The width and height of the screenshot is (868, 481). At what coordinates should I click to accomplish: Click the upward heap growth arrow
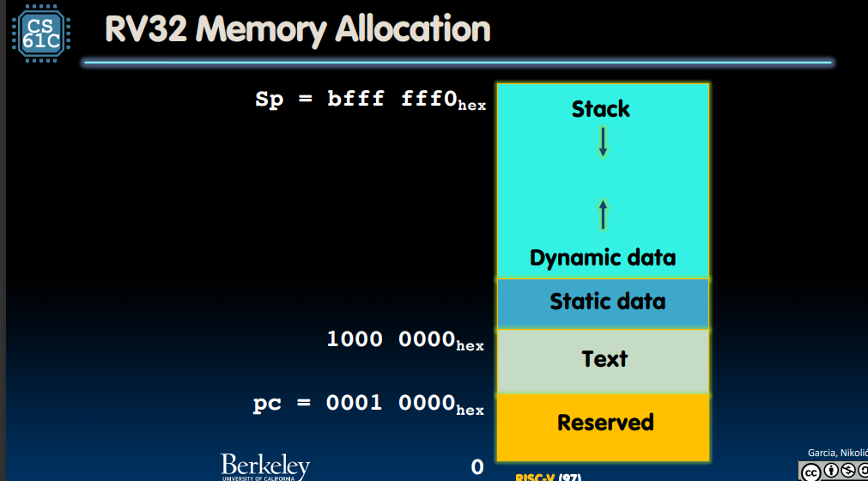pyautogui.click(x=603, y=214)
